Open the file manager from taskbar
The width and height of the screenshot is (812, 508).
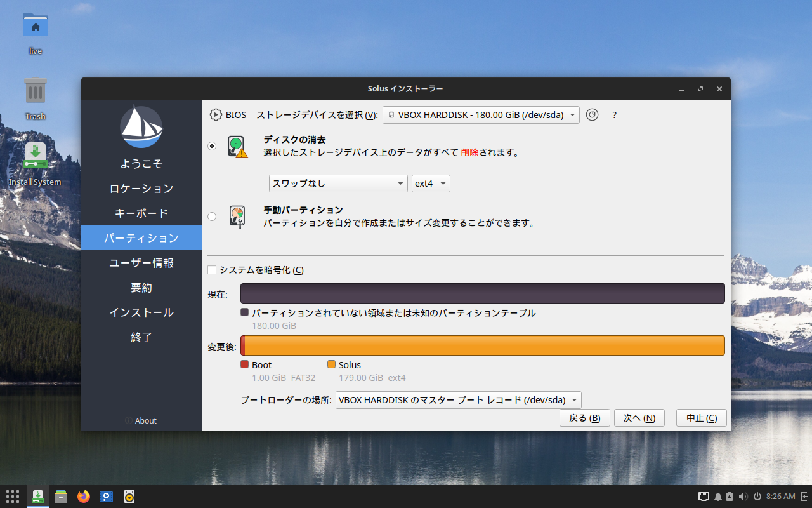point(61,497)
